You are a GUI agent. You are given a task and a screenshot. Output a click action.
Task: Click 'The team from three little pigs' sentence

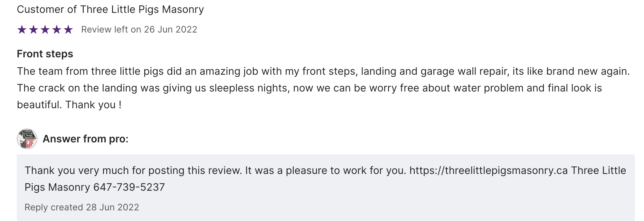[90, 71]
